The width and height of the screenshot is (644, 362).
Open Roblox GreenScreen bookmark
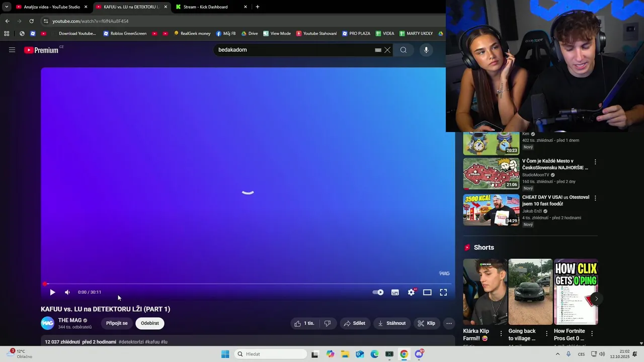(125, 34)
